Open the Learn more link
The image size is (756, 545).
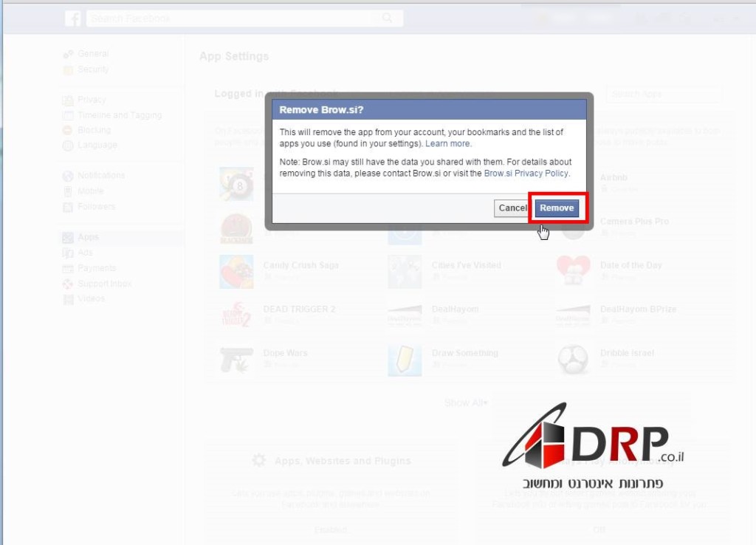point(447,143)
